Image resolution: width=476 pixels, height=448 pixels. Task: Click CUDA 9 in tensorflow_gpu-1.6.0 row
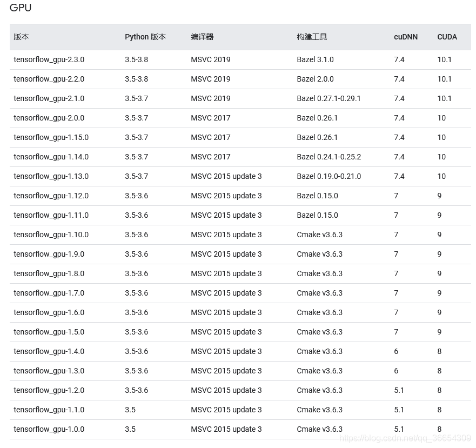point(439,312)
